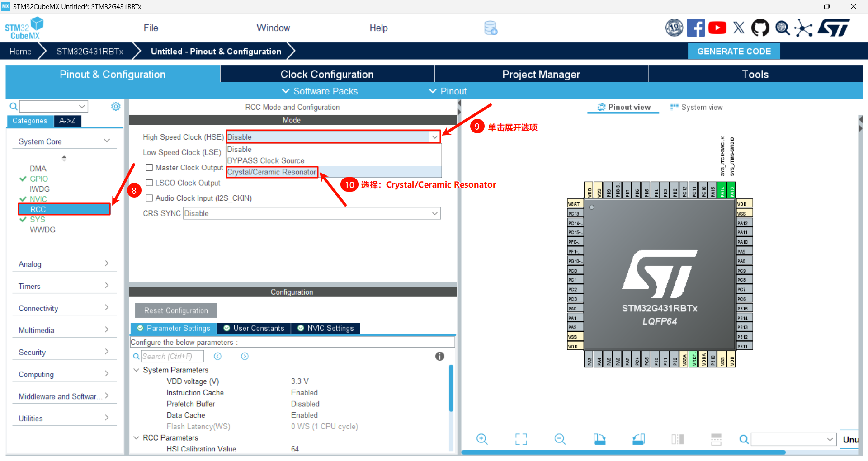Open the GitHub icon in the header
This screenshot has width=868, height=461.
[760, 28]
